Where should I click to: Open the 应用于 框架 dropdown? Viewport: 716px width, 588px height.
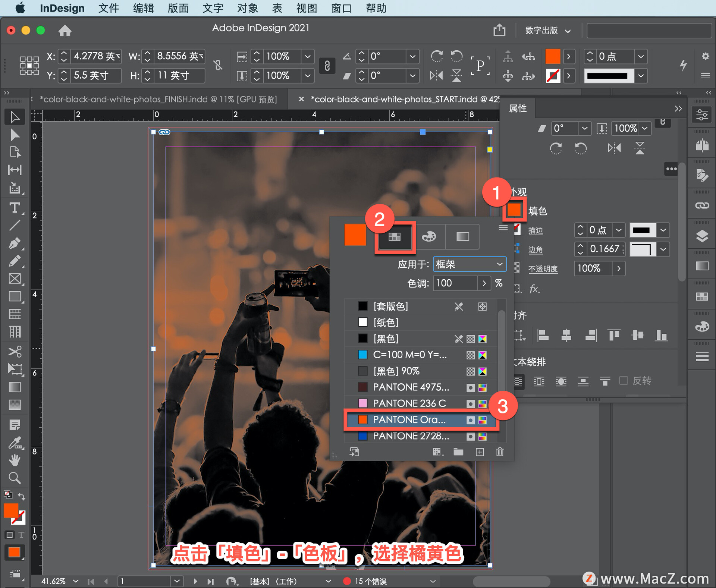(x=470, y=264)
